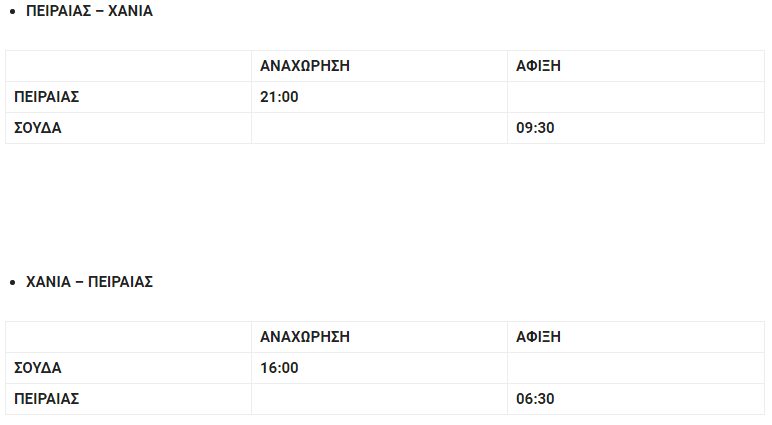The width and height of the screenshot is (772, 425).
Task: Select the ΑΦΙΞΗ header in second table
Action: coord(538,337)
